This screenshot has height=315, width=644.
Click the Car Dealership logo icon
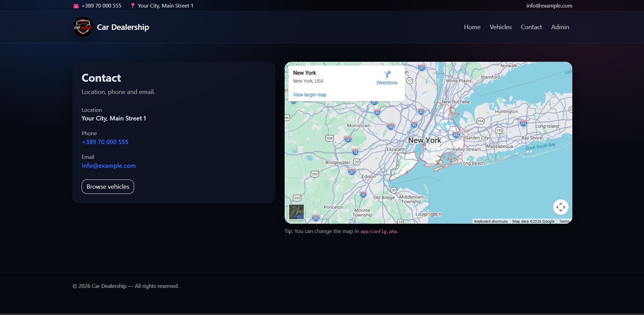(83, 27)
